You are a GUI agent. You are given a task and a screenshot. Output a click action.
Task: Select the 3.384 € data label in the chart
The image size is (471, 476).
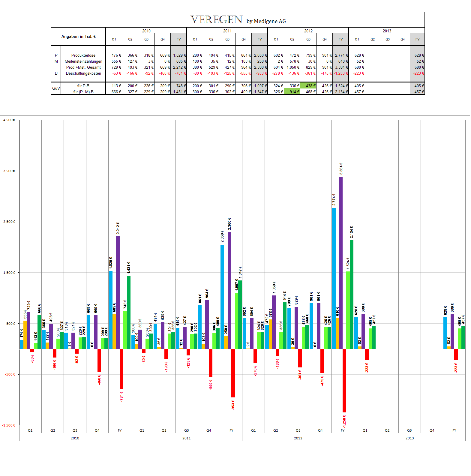point(341,169)
